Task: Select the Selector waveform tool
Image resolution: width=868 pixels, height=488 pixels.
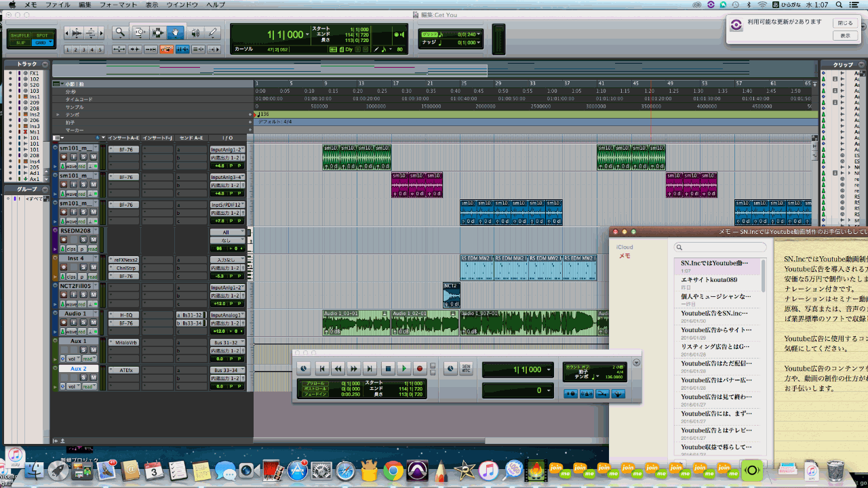Action: tap(158, 32)
